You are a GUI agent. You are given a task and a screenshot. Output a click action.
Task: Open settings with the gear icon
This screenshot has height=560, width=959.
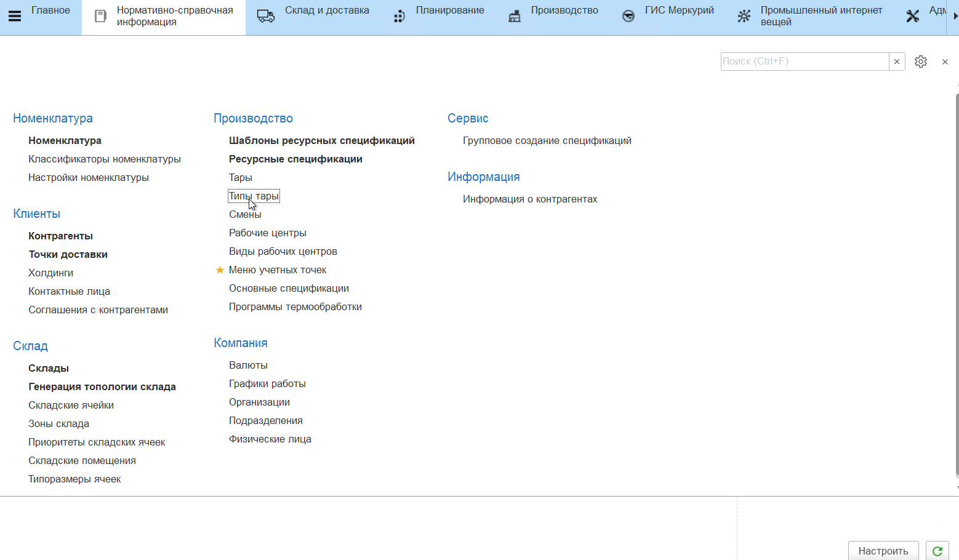[x=920, y=62]
